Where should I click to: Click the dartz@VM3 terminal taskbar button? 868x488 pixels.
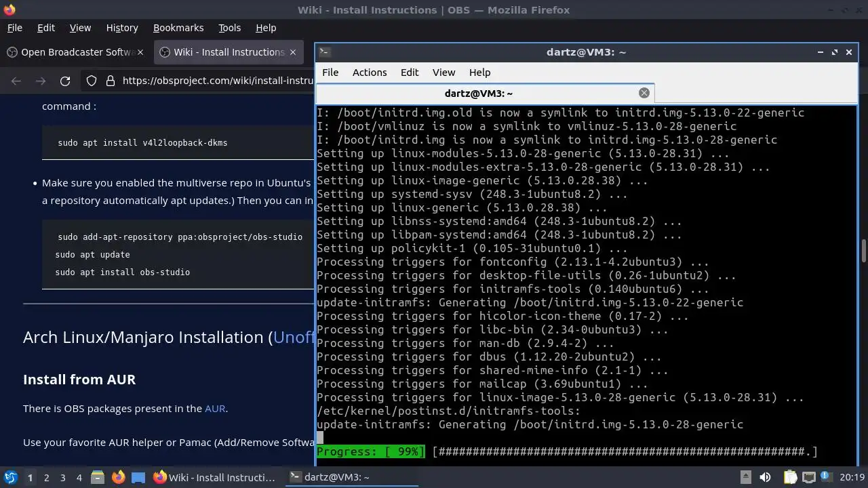tap(350, 477)
